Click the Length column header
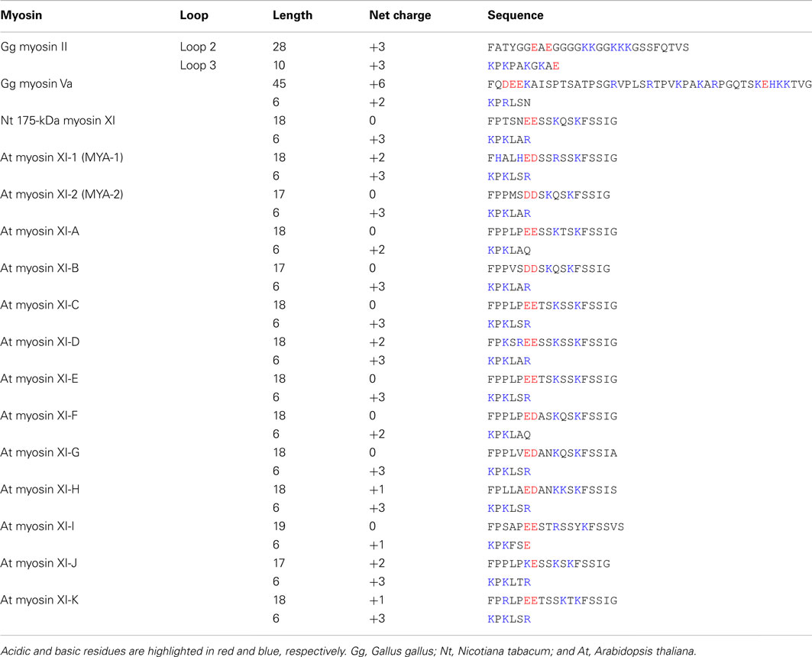The height and width of the screenshot is (657, 812). click(293, 15)
